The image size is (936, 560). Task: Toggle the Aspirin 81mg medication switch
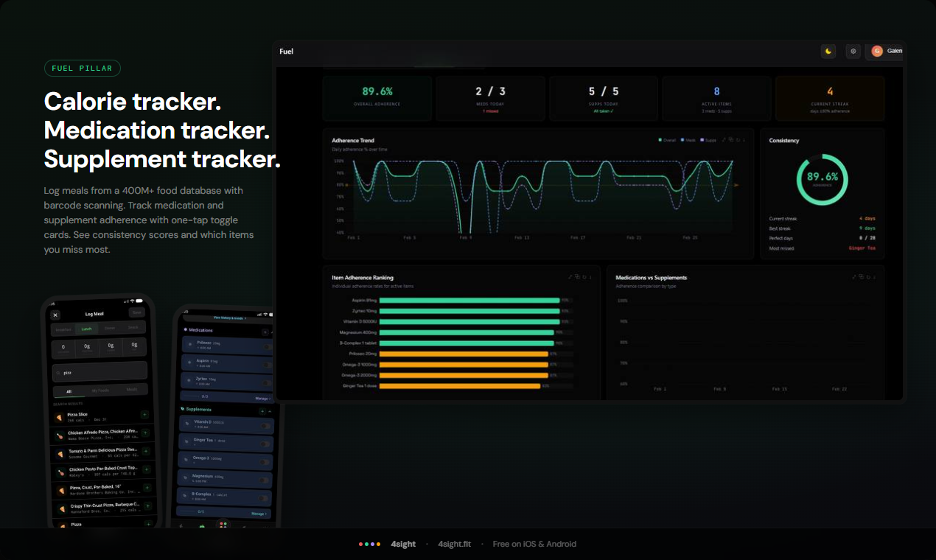[x=267, y=365]
